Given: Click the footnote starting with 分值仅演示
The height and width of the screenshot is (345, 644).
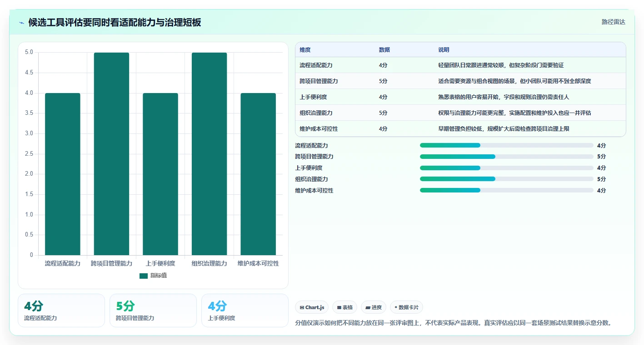Looking at the screenshot, I should click(454, 323).
